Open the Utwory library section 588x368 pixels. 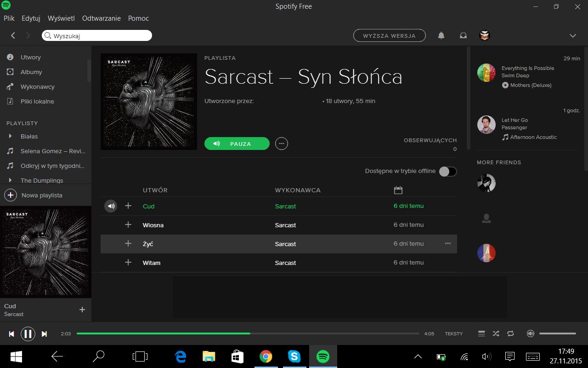(31, 57)
